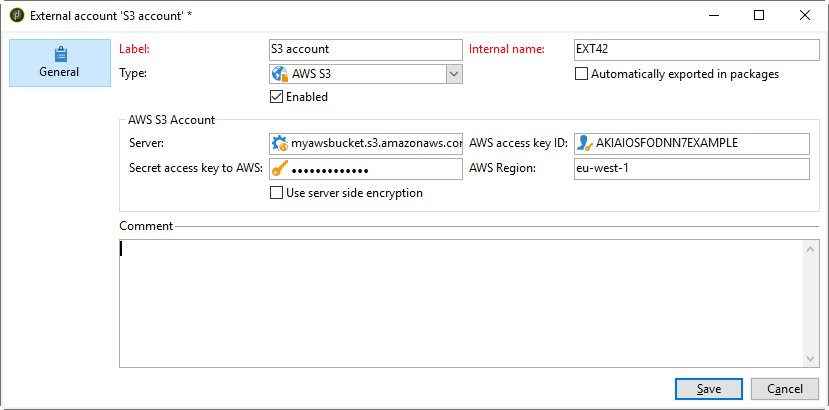Tick Use server side encryption checkbox
This screenshot has height=410, width=829.
click(277, 193)
